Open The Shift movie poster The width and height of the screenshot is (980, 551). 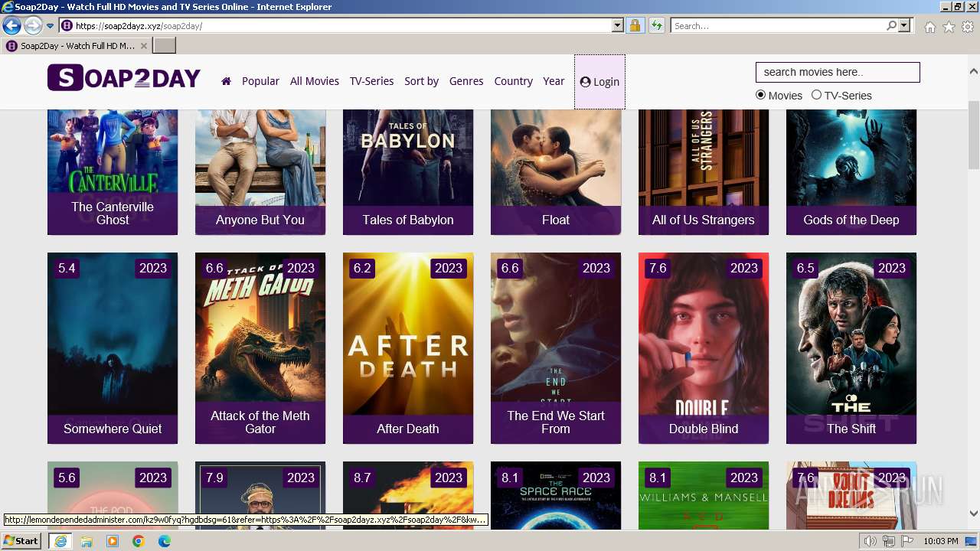point(851,348)
